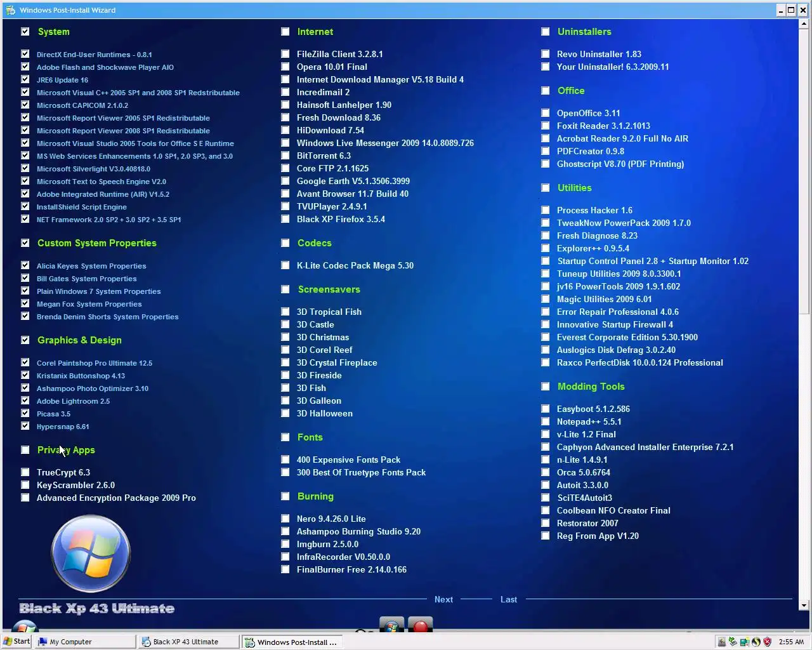812x650 pixels.
Task: Switch to Black XP 43 Ultimate taskbar item
Action: point(188,642)
